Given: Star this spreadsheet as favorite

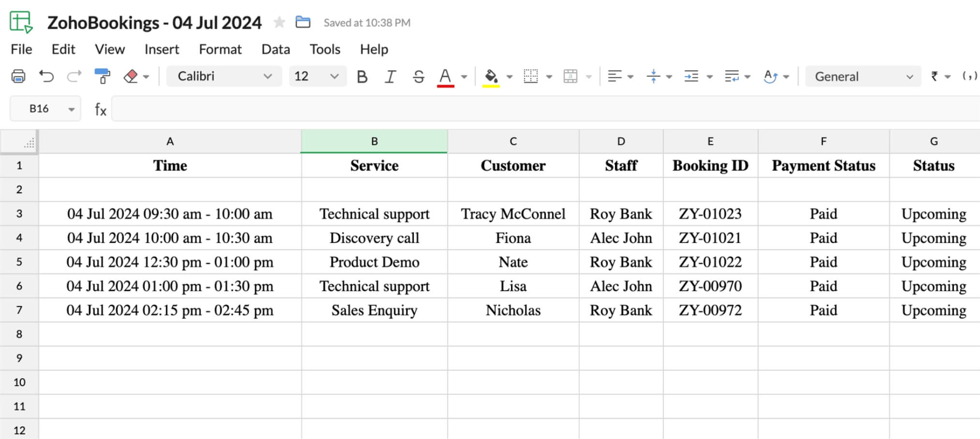Looking at the screenshot, I should click(x=279, y=22).
